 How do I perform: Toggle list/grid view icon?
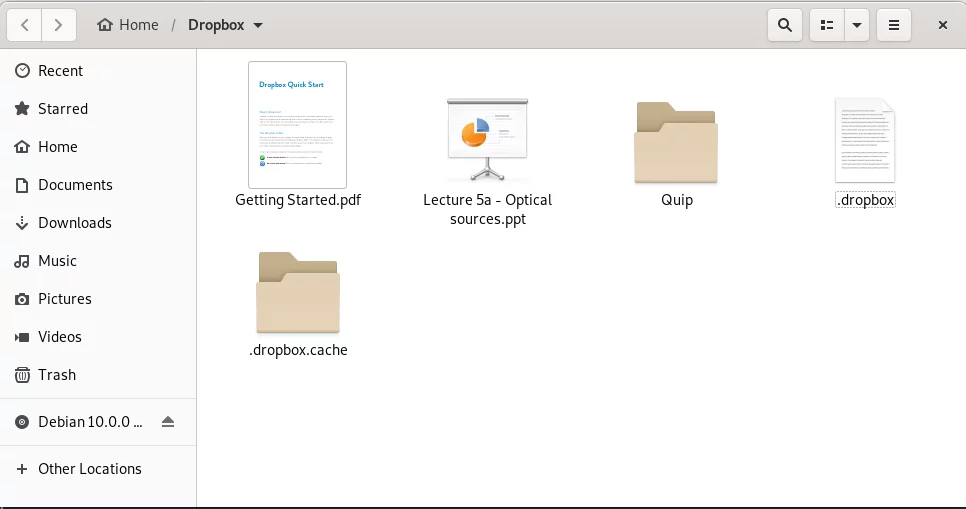(x=827, y=25)
